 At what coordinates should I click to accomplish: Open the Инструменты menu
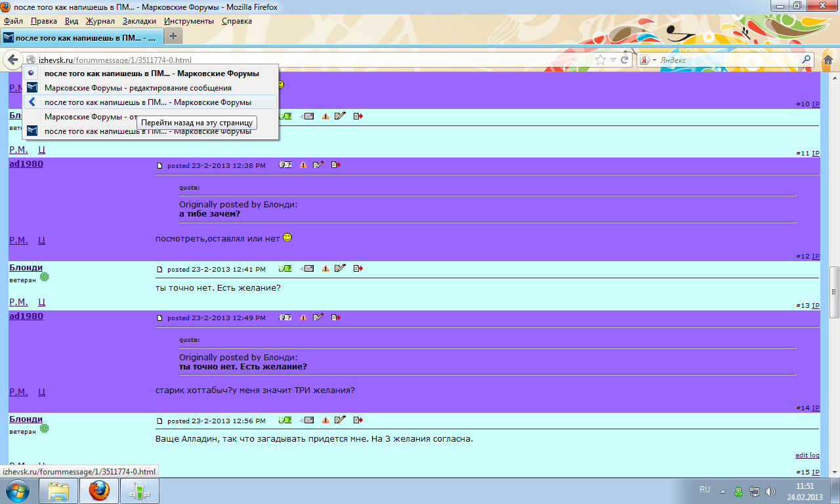[x=189, y=21]
